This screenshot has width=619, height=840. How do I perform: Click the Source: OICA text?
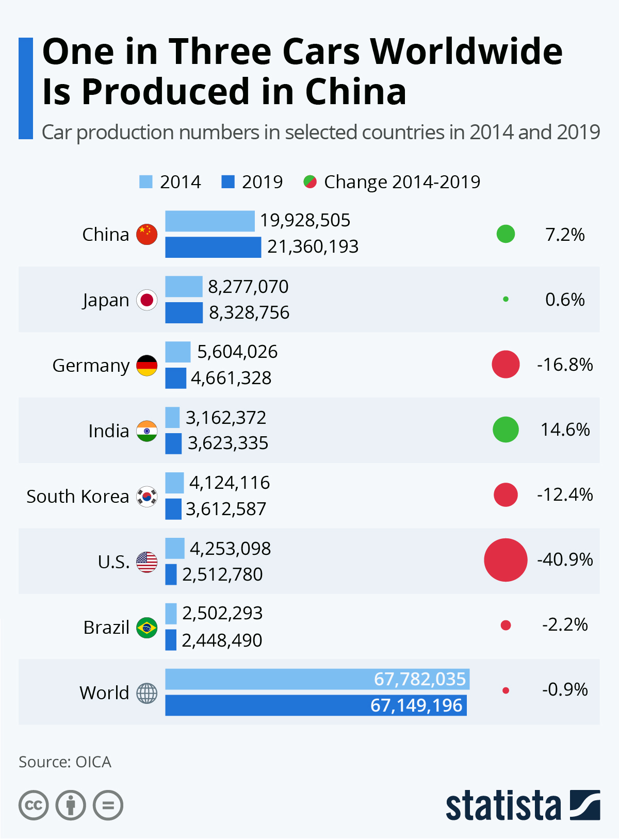pos(65,762)
